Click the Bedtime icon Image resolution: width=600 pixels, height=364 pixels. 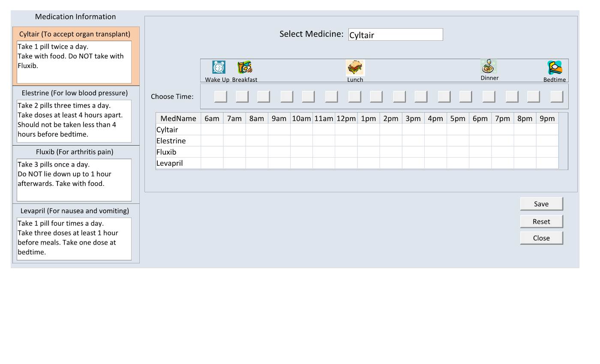pos(555,68)
